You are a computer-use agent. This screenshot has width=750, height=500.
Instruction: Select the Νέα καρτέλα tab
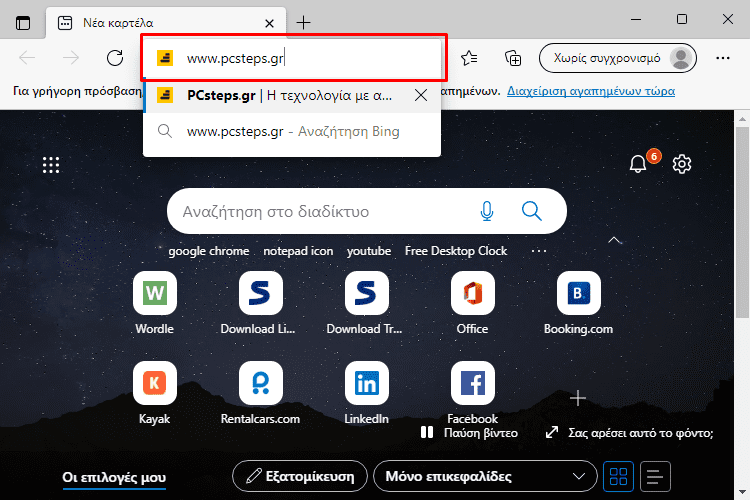[x=165, y=22]
